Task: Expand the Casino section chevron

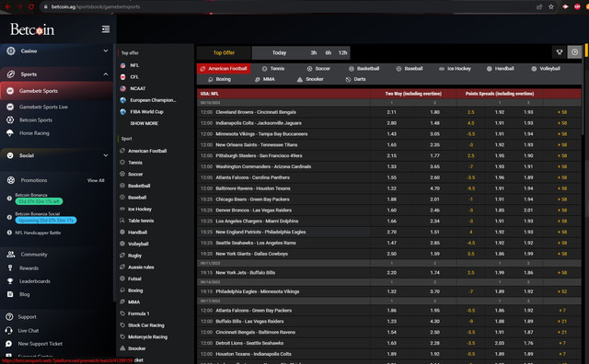Action: pos(106,51)
